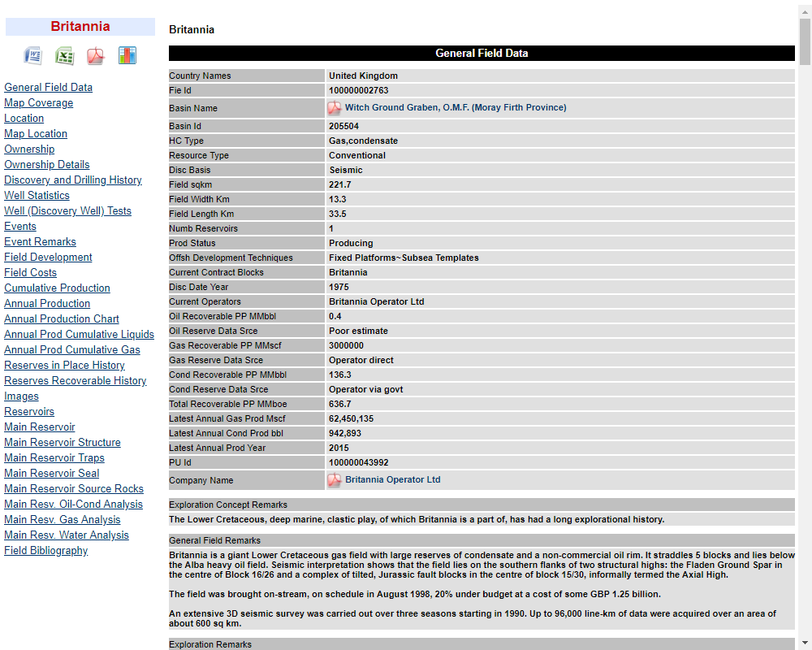
Task: Export the Britannia report to PDF
Action: point(96,55)
